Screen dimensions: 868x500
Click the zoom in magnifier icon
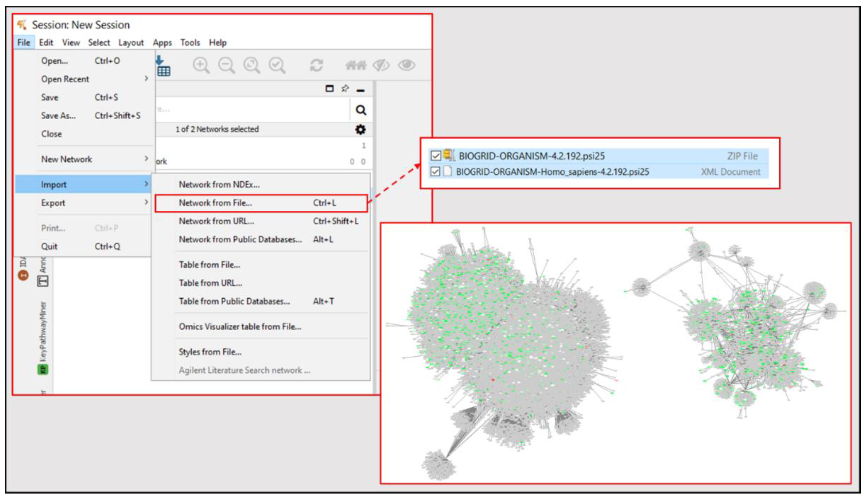201,65
